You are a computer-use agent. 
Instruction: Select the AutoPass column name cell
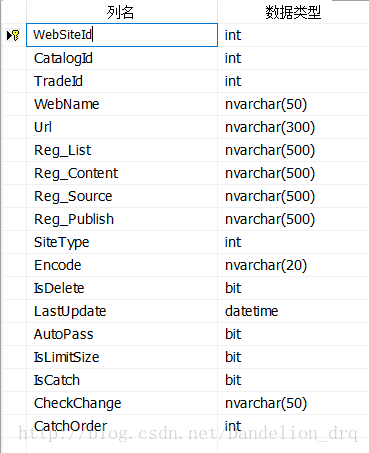tap(122, 334)
